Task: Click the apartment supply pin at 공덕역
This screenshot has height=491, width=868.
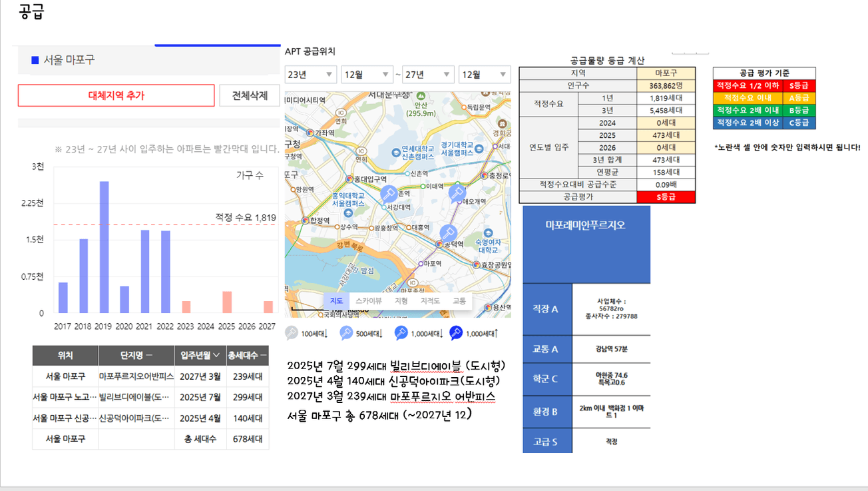Action: point(449,233)
